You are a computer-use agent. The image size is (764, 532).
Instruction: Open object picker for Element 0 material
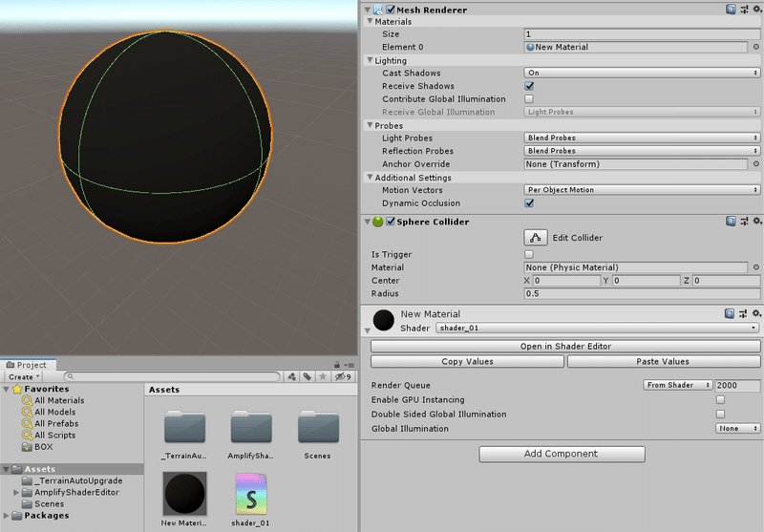click(756, 47)
